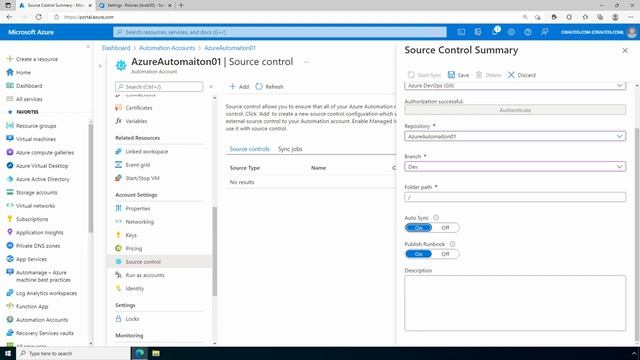
Task: Click the Azure global search bar
Action: 280,32
